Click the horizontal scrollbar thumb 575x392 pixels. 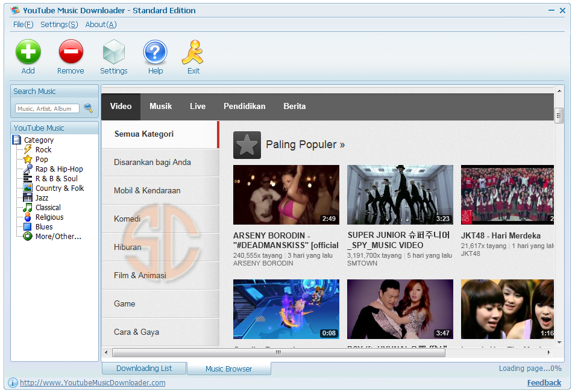click(x=278, y=352)
